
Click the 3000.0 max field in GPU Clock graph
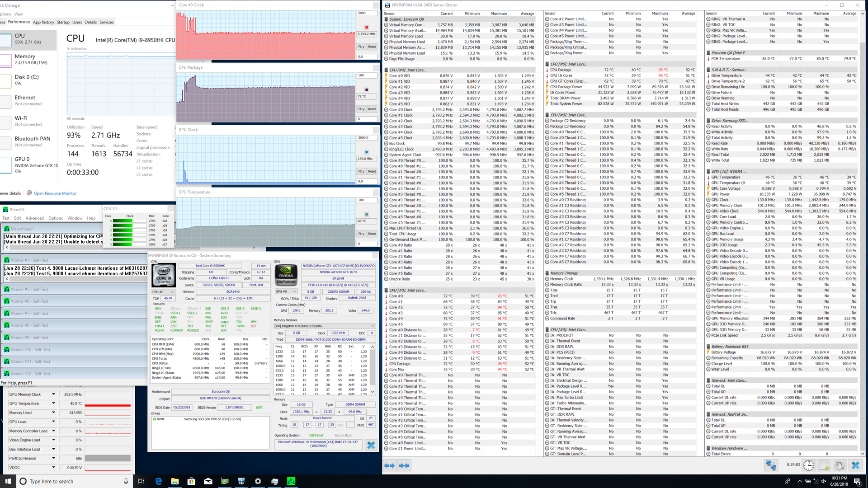click(x=367, y=138)
